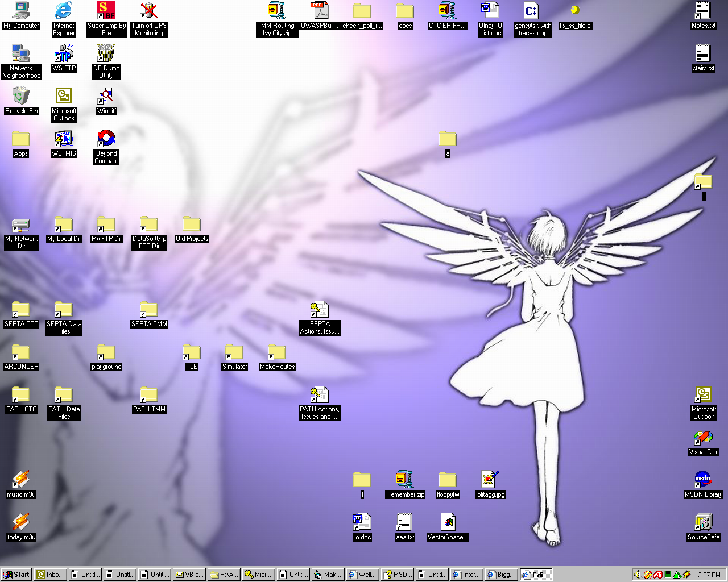Viewport: 728px width, 582px height.
Task: Click the gensytsk with traces.cpp file
Action: [533, 11]
